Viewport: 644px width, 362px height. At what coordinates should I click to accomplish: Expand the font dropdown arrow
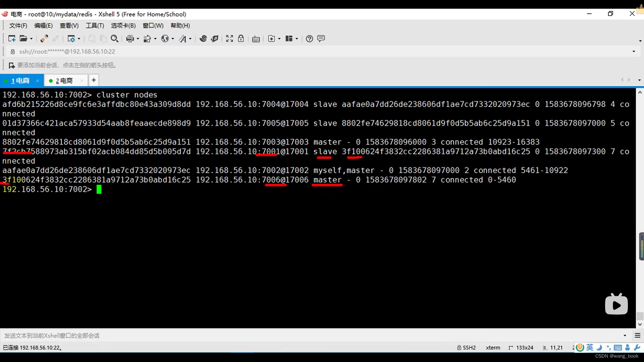pos(190,39)
